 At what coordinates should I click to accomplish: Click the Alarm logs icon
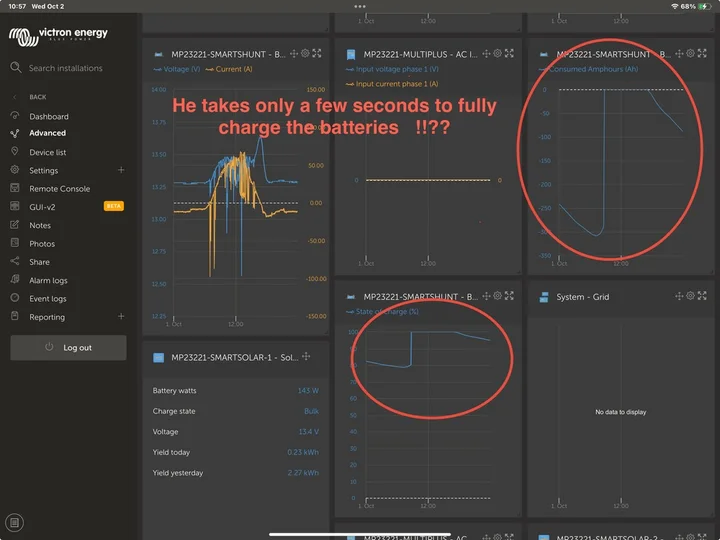(15, 279)
